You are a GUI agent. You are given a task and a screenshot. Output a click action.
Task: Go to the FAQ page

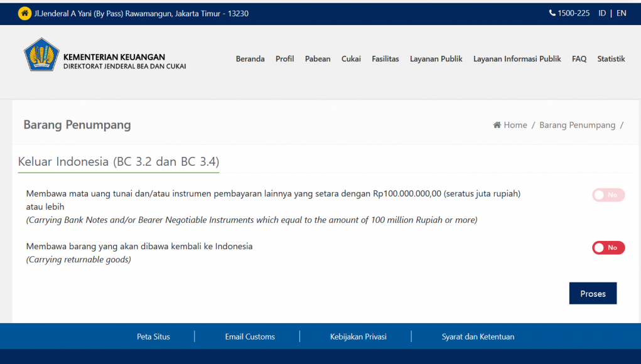tap(579, 59)
